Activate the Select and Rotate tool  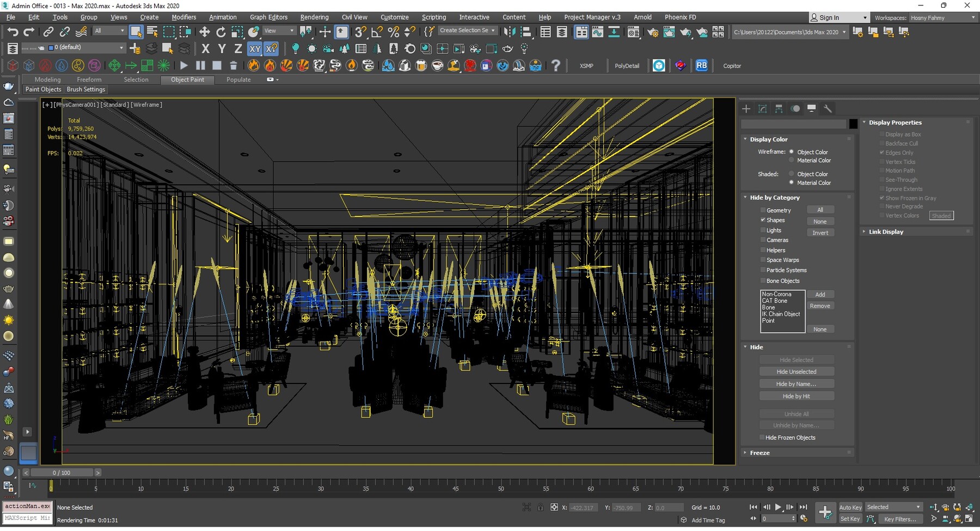point(220,32)
